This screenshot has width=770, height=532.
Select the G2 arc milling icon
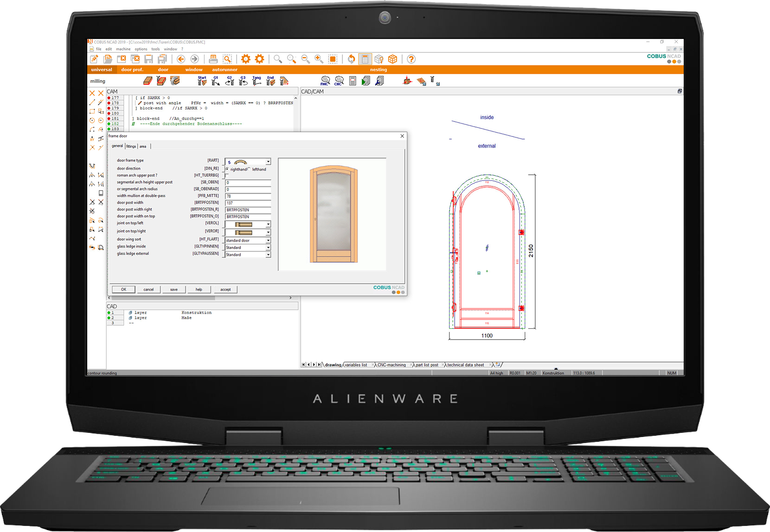(230, 81)
